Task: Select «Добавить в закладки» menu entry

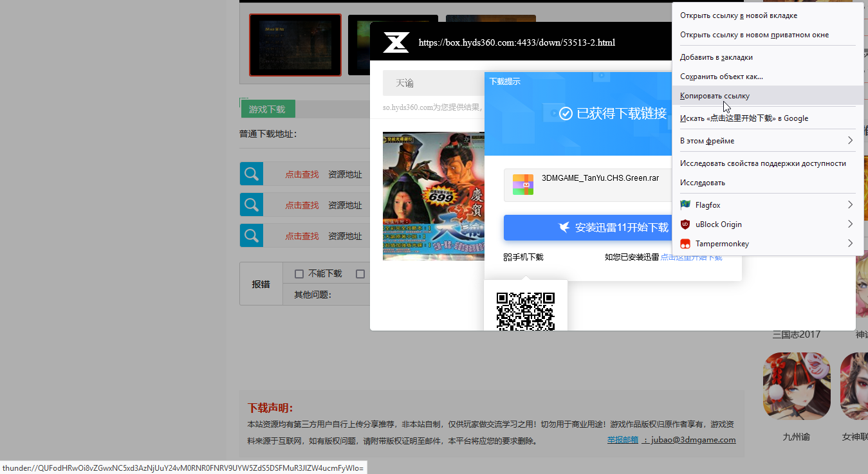Action: [x=768, y=57]
